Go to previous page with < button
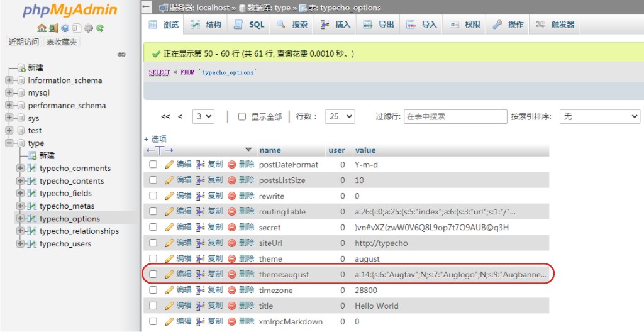The width and height of the screenshot is (644, 332). (180, 117)
